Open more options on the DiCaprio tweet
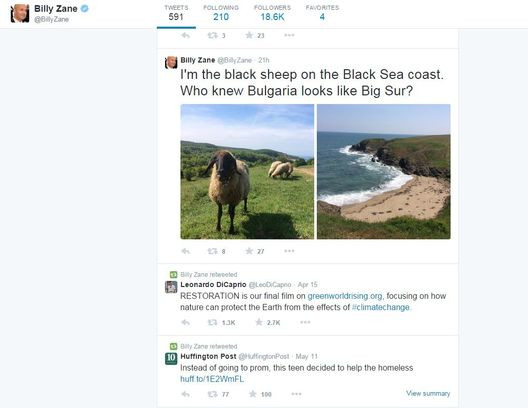This screenshot has width=528, height=408. click(x=305, y=322)
